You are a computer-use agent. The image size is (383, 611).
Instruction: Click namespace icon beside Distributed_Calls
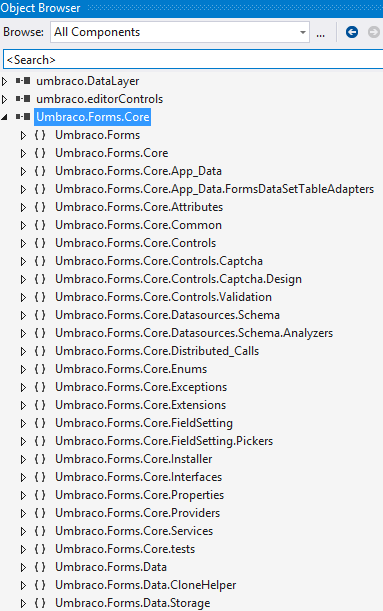tap(40, 351)
